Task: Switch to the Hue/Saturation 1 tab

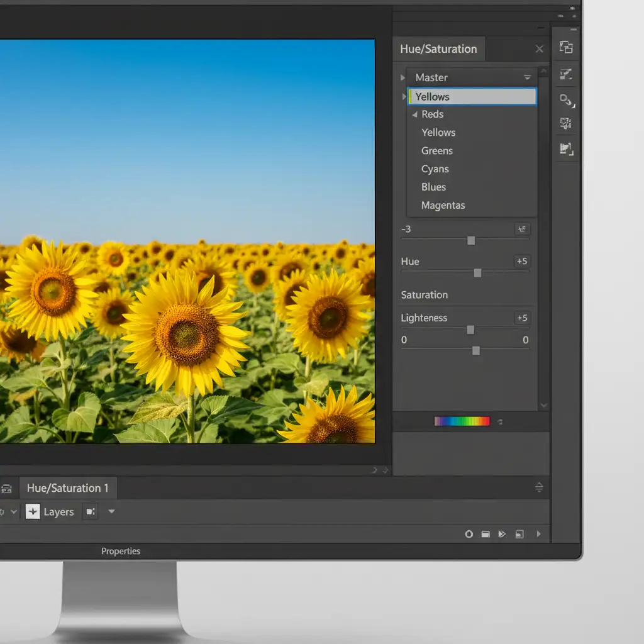Action: click(x=67, y=488)
